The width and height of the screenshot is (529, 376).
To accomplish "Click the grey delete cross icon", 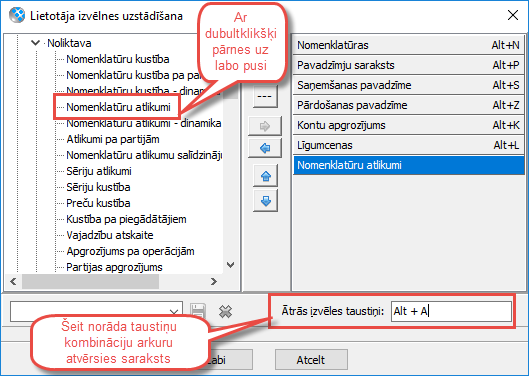I will [225, 311].
